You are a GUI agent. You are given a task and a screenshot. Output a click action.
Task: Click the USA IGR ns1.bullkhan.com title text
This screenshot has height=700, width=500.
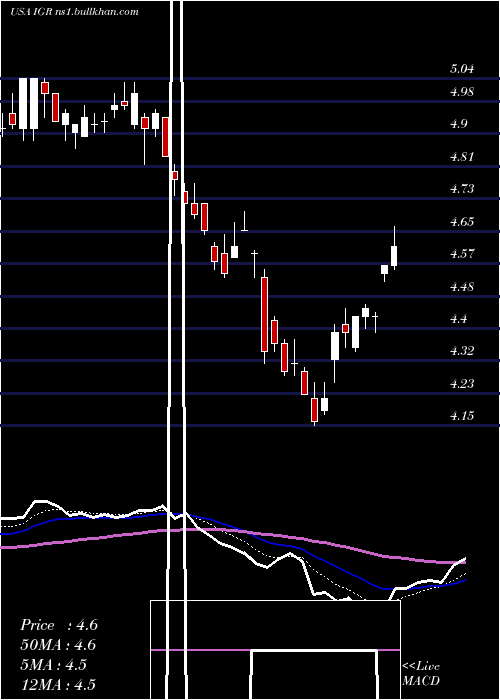(x=74, y=12)
